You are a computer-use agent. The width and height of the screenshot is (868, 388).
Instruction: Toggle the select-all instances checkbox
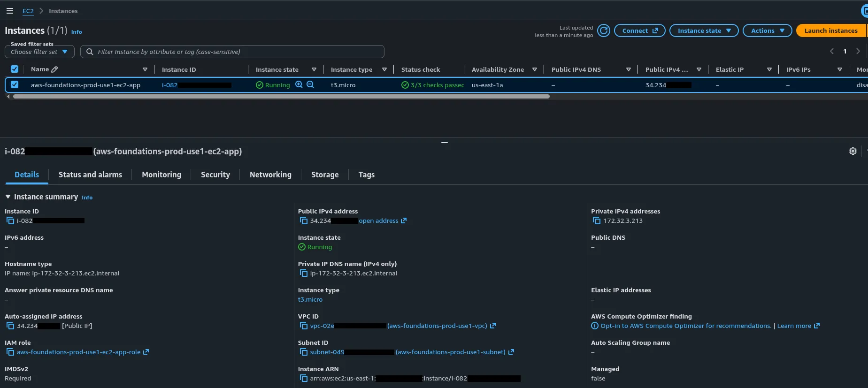[15, 69]
